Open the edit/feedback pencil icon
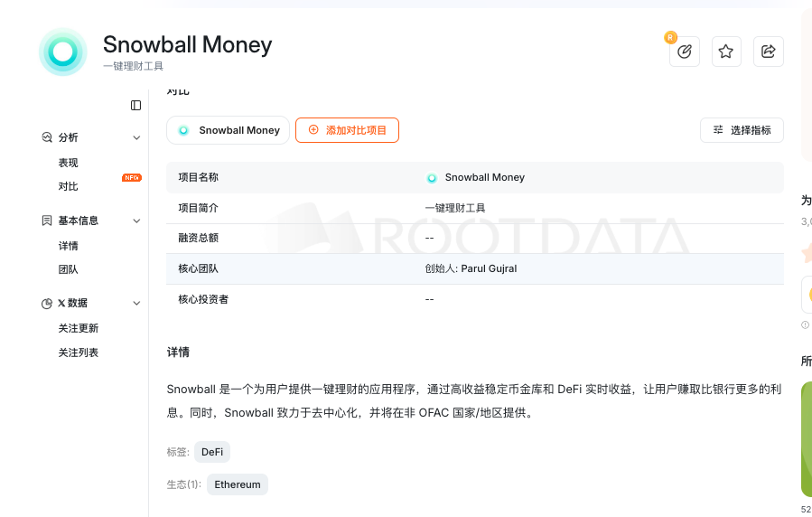 point(685,52)
